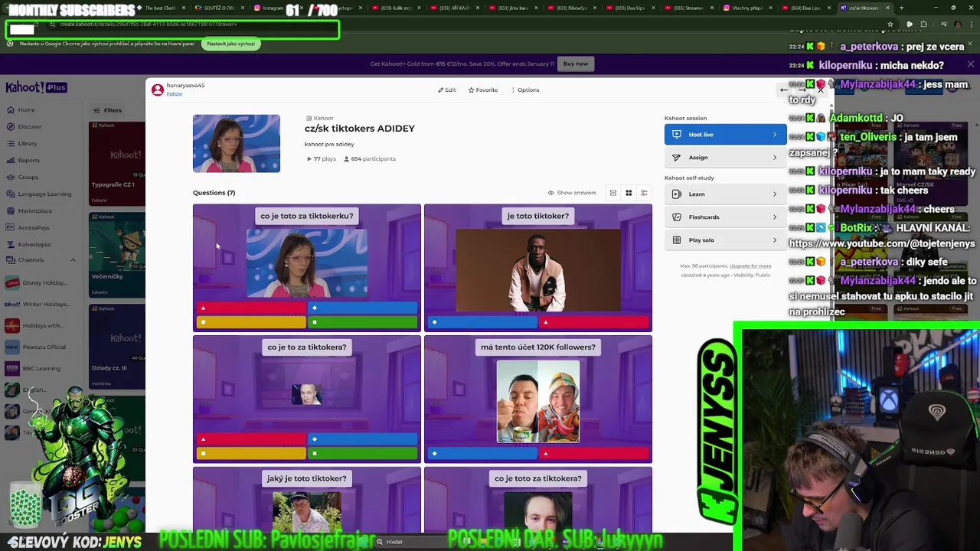Expand Play solo using its chevron
Screen dimensions: 980x551
tap(774, 240)
